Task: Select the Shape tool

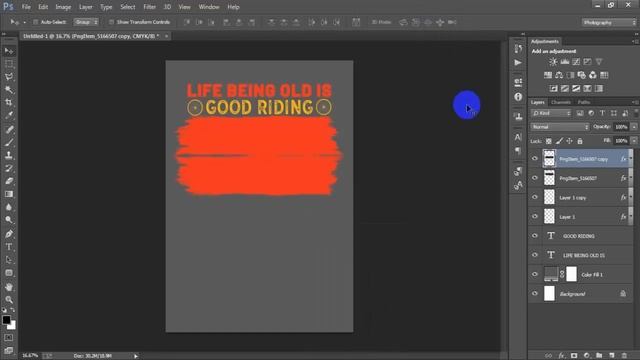Action: pyautogui.click(x=9, y=273)
